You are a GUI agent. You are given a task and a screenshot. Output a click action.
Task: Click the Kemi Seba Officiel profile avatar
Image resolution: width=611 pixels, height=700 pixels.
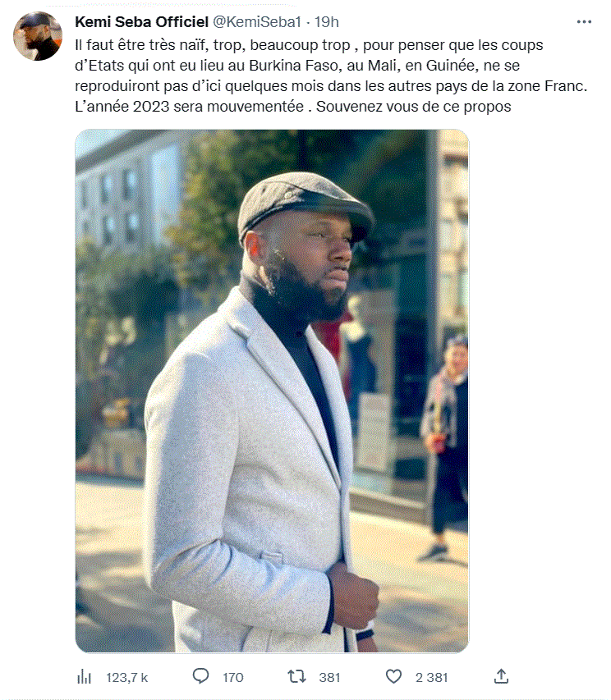point(38,36)
